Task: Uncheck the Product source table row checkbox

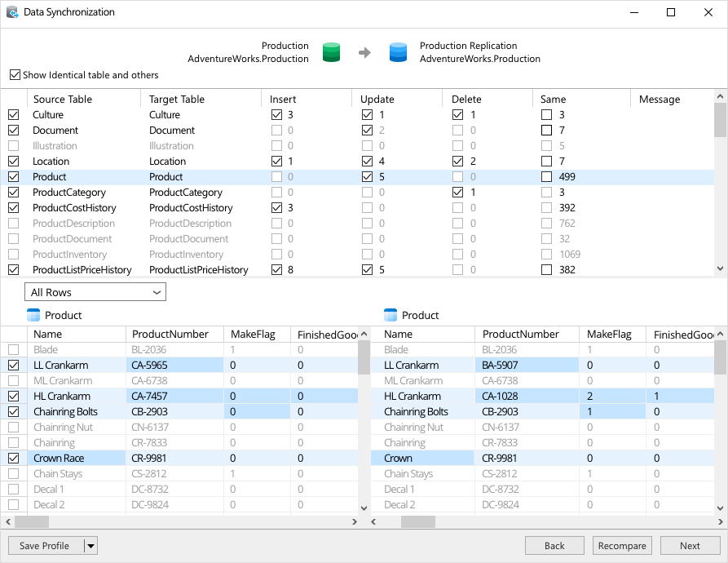Action: click(13, 176)
